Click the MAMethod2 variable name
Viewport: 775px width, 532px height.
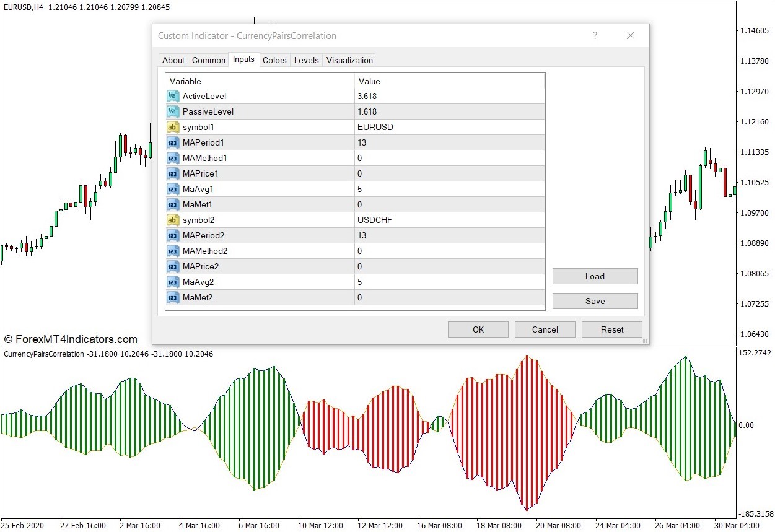pos(205,251)
